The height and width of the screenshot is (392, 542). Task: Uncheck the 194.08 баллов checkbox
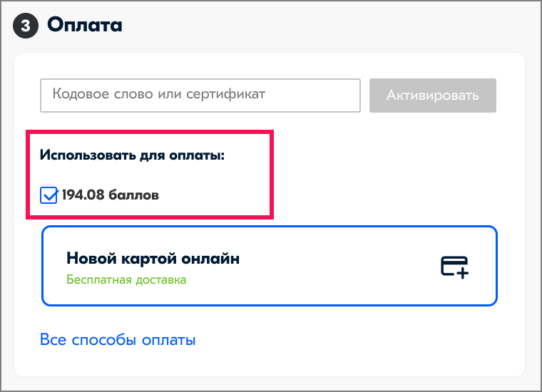click(x=48, y=195)
